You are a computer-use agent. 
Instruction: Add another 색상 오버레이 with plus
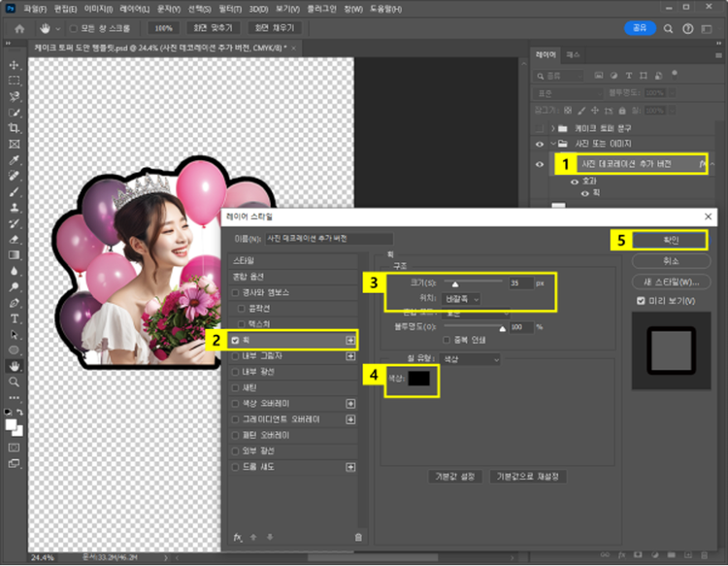point(350,404)
